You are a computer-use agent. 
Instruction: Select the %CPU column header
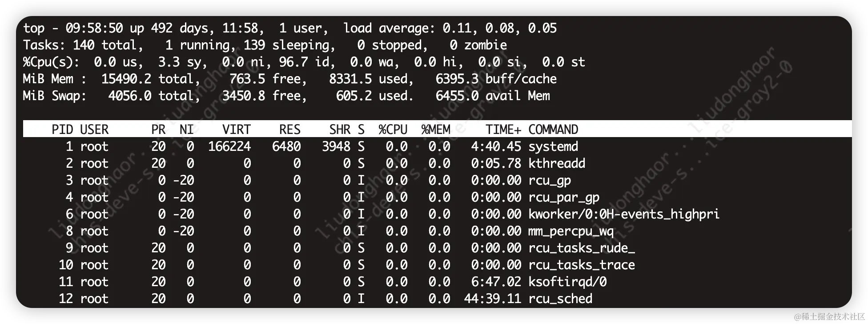(393, 130)
